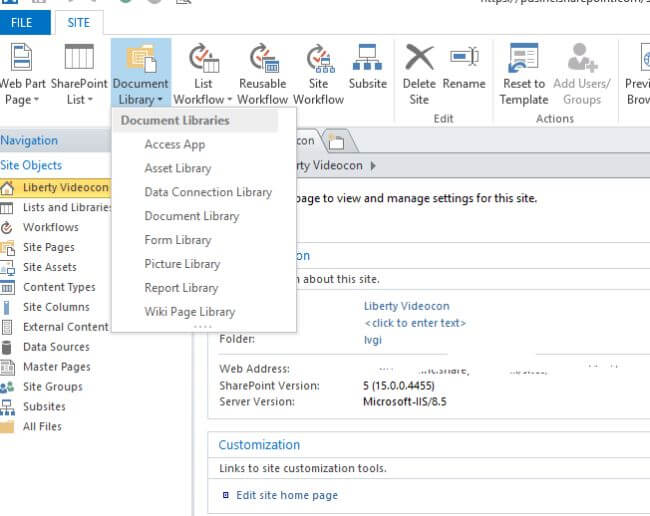Click Server Version value Microsoft-IIS/8.5

coord(405,402)
